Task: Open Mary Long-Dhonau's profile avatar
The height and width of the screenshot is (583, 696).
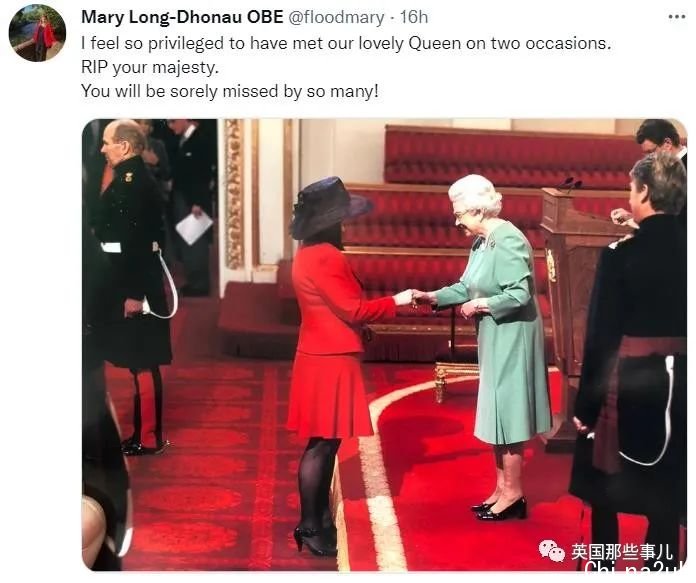Action: [x=37, y=33]
